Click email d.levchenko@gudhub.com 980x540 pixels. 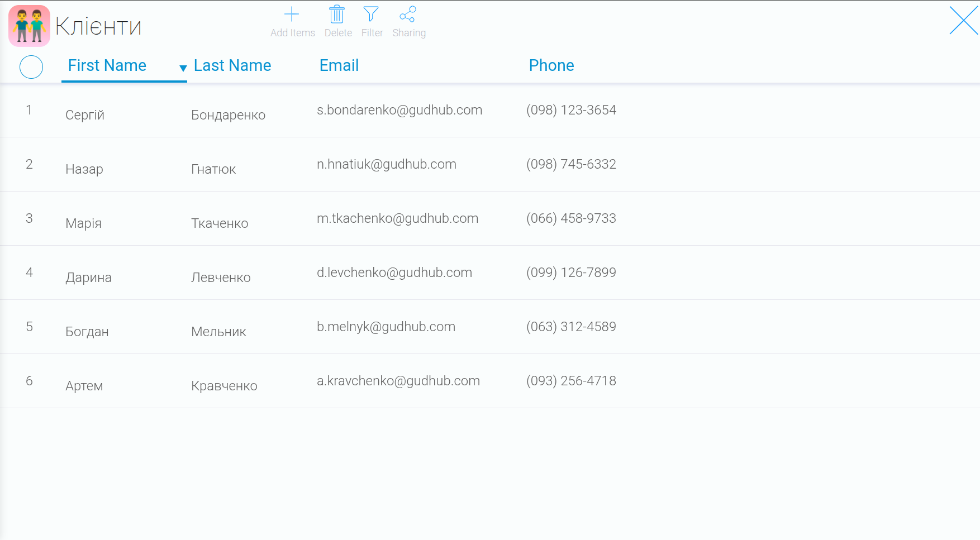(394, 273)
